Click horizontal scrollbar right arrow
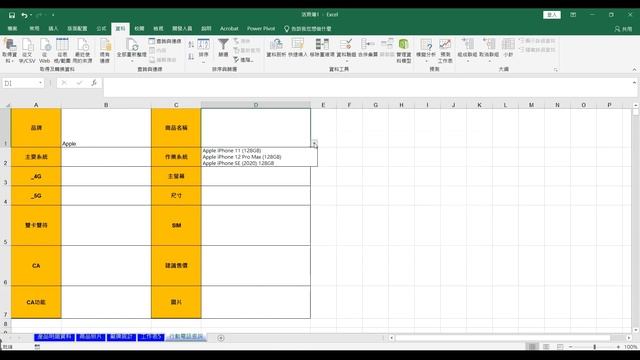 [x=629, y=338]
